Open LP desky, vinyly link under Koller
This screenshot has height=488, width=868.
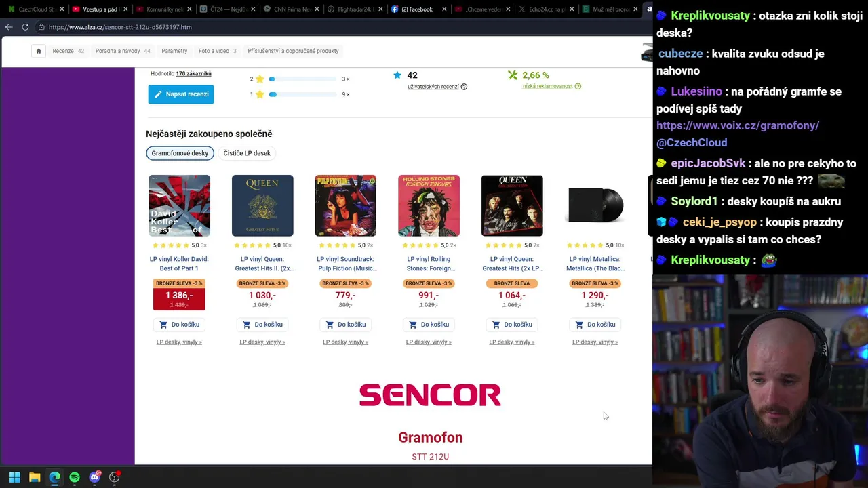[x=179, y=342]
